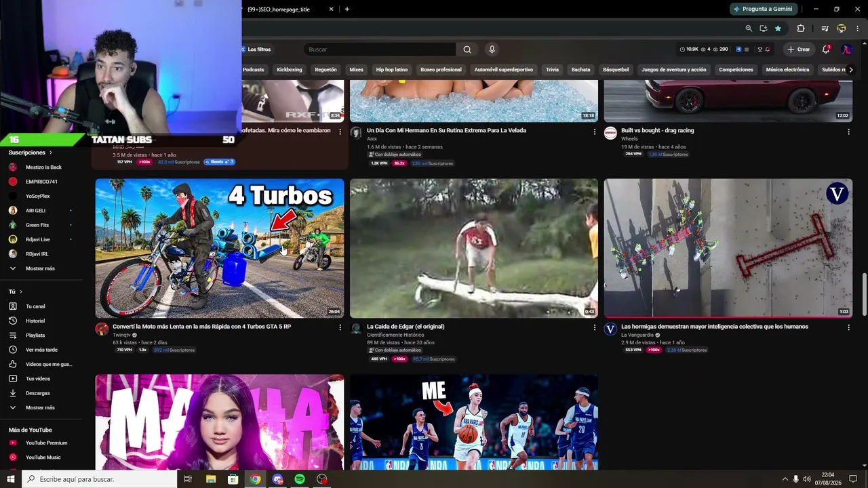Open options menu for GTA 5 Turbos video
868x488 pixels.
pos(340,327)
